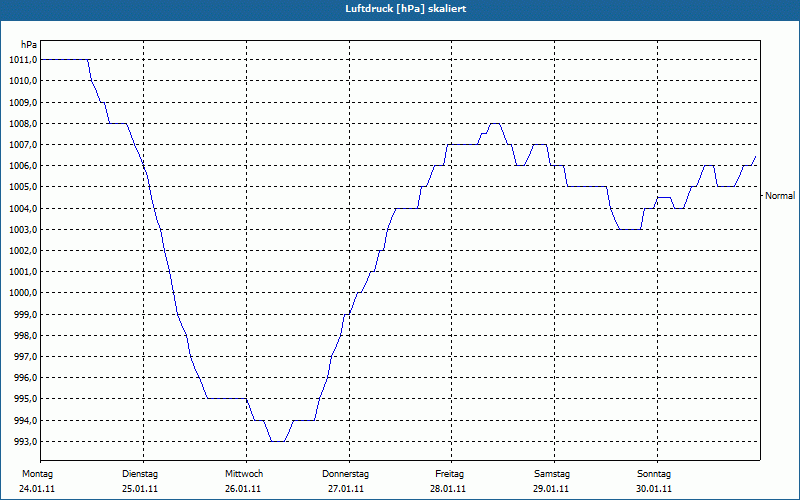Select the 1011,0 axis value
Screen dimensions: 800x500
coord(23,60)
